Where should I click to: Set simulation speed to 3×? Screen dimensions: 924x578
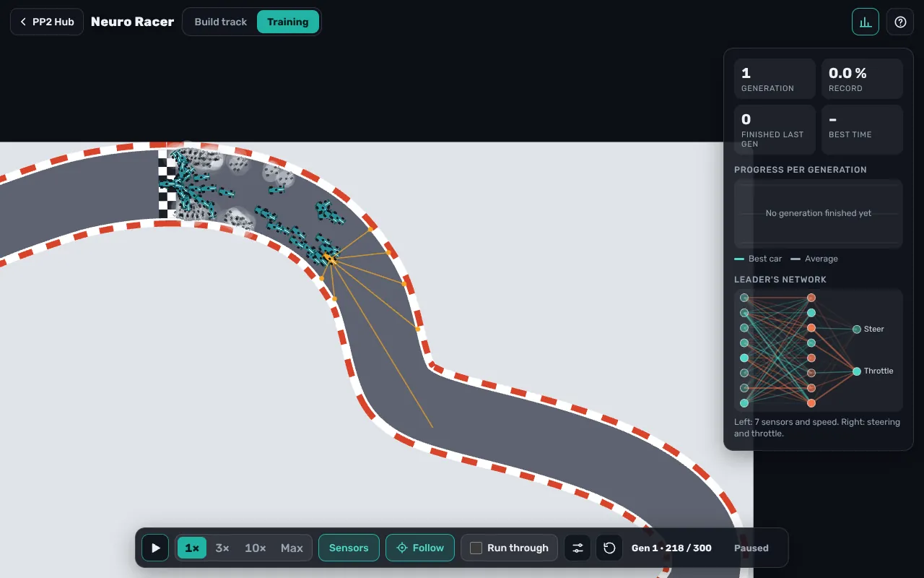tap(222, 548)
